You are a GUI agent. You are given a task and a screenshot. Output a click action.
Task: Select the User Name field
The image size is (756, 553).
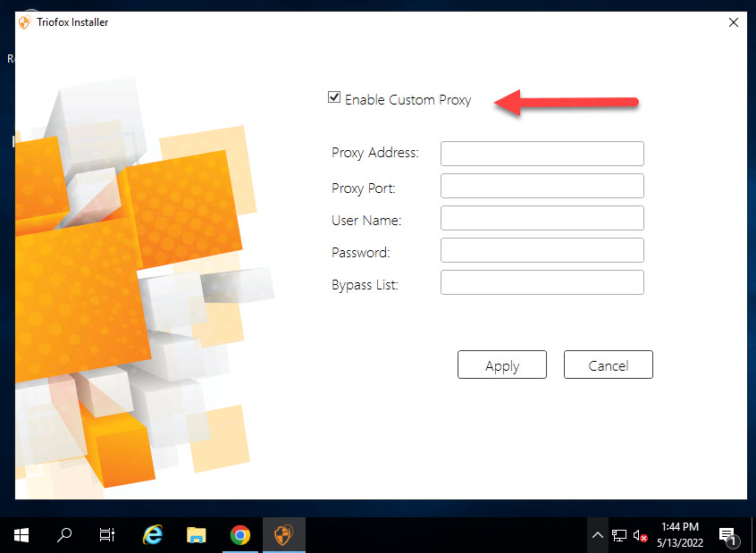pos(542,218)
